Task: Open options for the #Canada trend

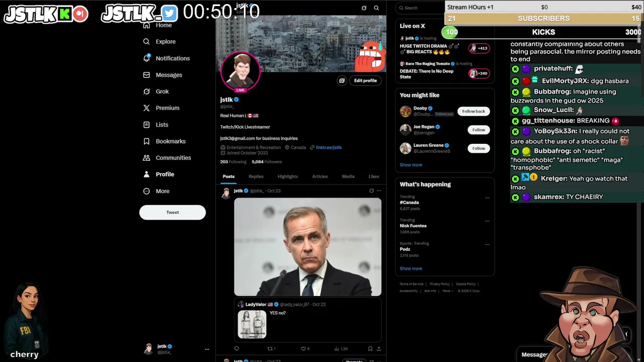Action: click(487, 198)
